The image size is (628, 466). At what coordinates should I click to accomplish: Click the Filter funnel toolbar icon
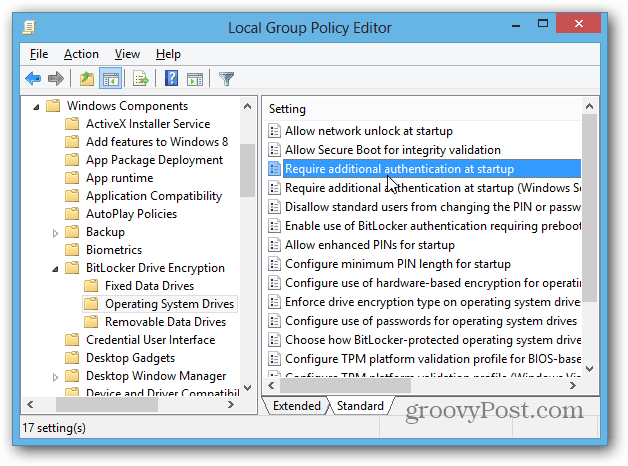point(226,78)
